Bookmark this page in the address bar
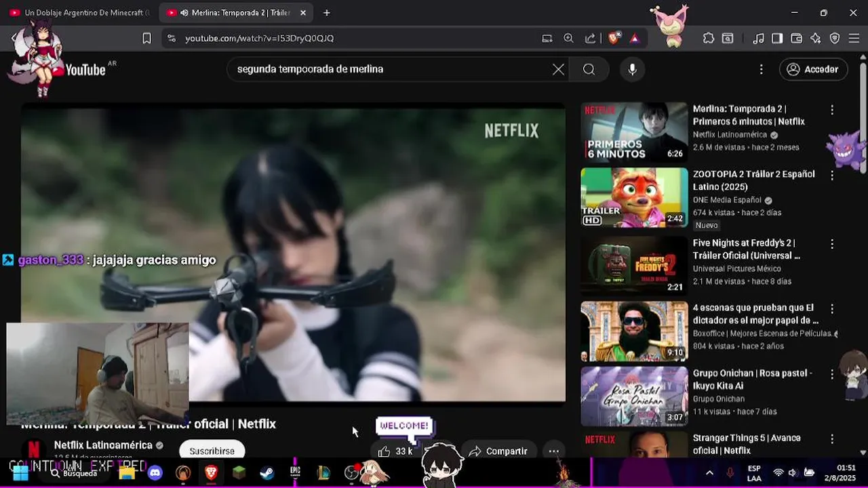 point(146,39)
